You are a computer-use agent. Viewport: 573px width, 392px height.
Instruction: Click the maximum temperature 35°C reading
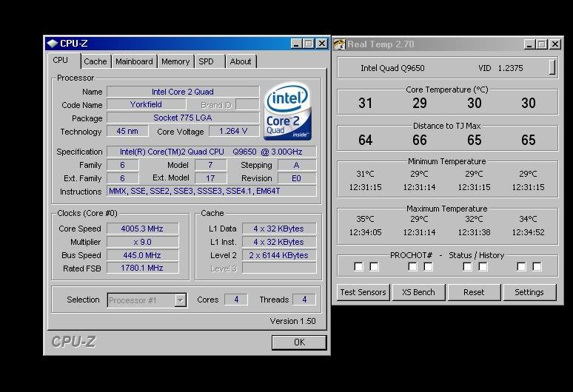click(366, 219)
